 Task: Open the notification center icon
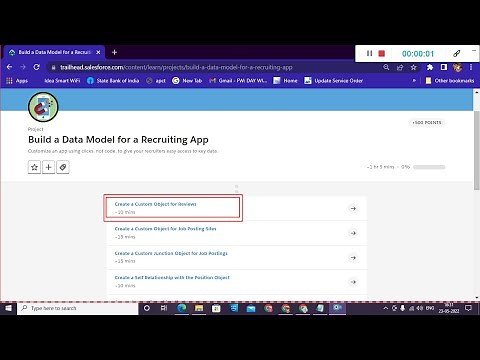[x=468, y=308]
